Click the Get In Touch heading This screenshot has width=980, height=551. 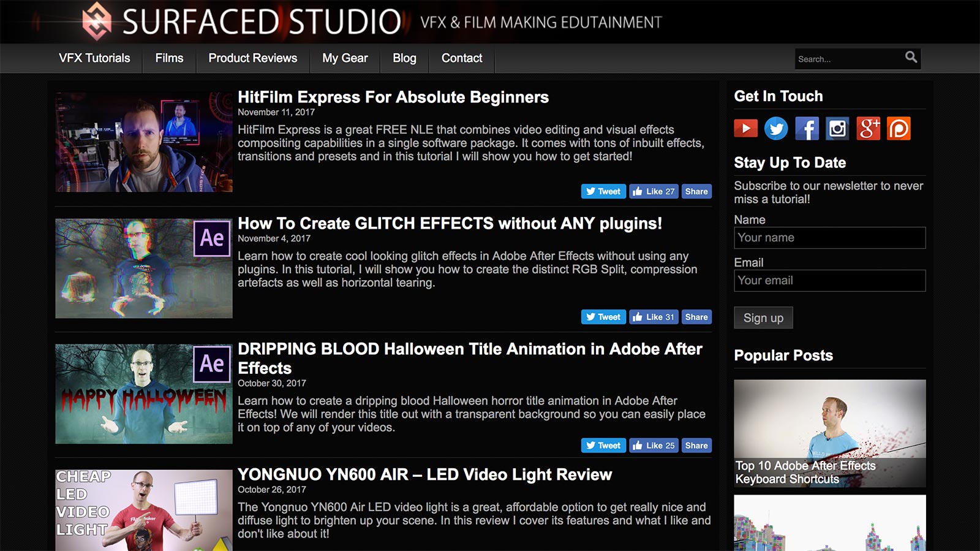[778, 96]
